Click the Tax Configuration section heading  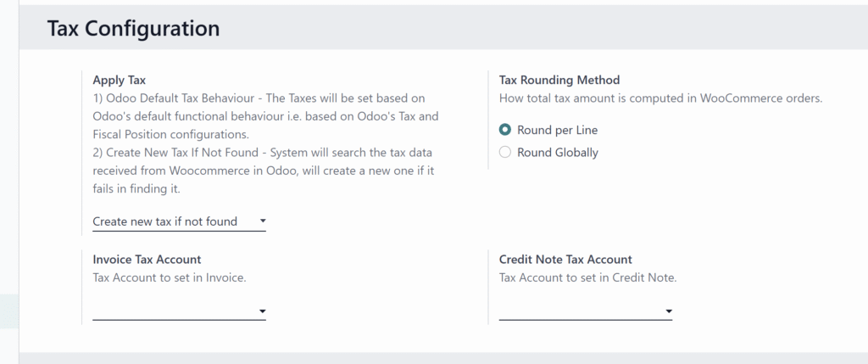(x=133, y=28)
